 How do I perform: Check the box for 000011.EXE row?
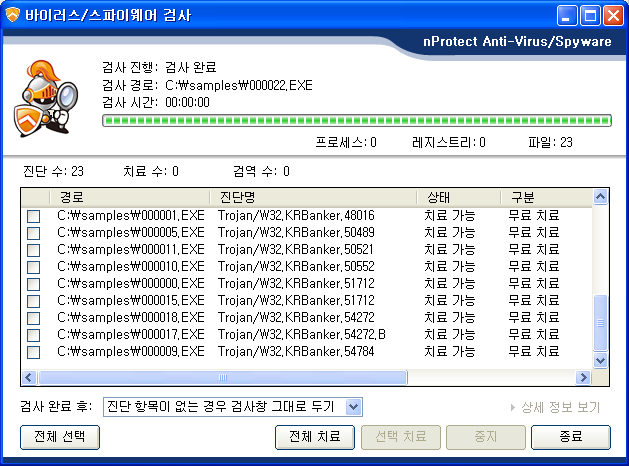click(33, 250)
